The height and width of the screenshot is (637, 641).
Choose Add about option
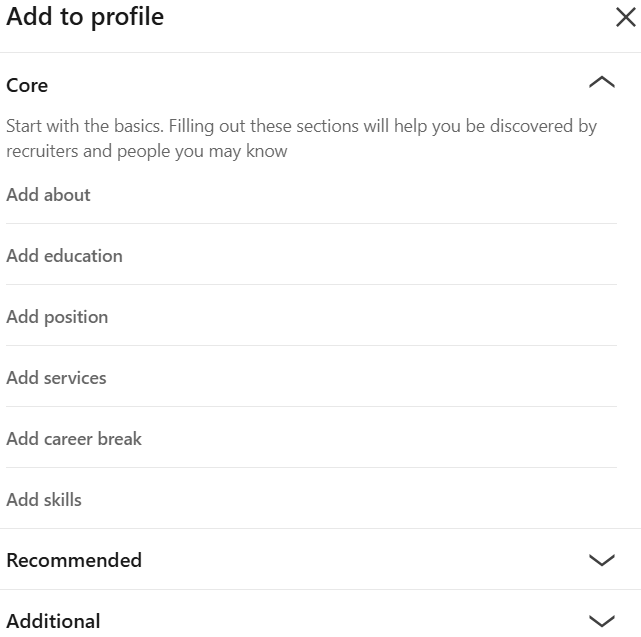point(48,195)
